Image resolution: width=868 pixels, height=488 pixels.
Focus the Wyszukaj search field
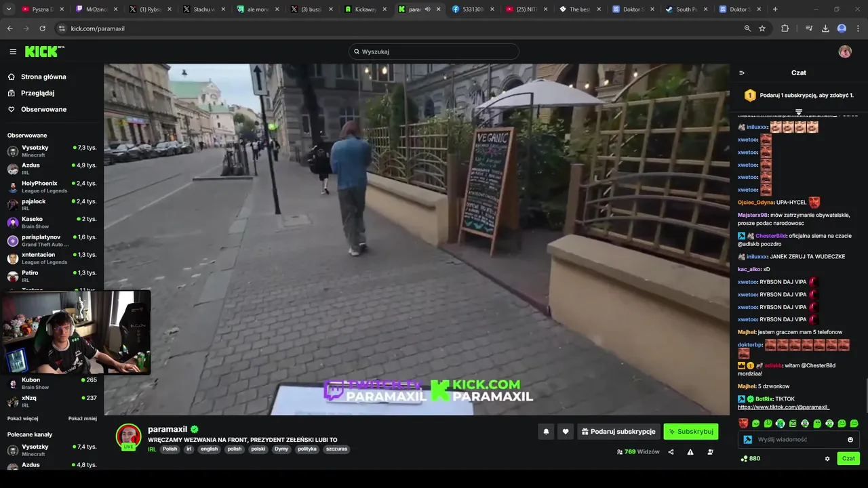point(434,52)
